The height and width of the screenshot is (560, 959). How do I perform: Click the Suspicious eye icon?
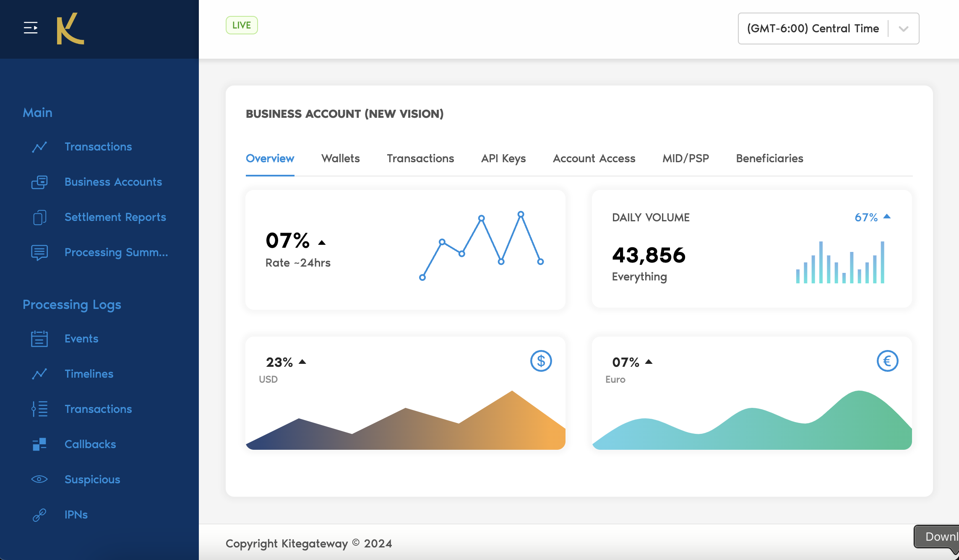(x=39, y=479)
